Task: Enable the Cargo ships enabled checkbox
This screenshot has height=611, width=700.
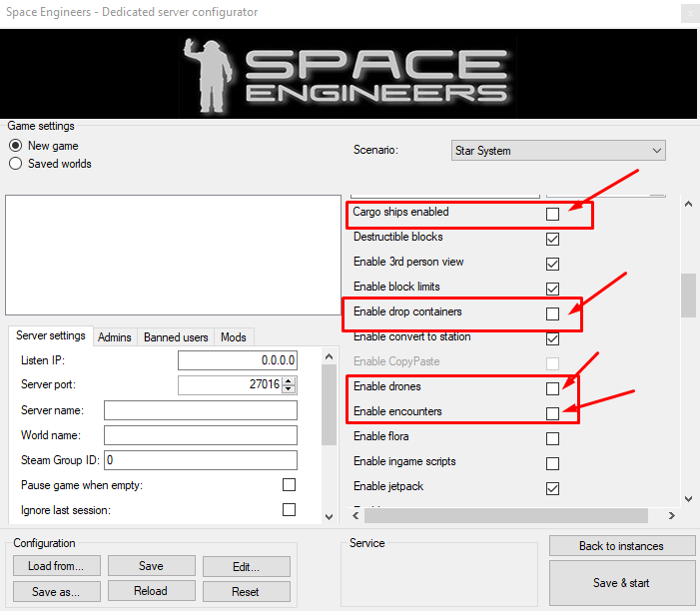Action: (x=552, y=215)
